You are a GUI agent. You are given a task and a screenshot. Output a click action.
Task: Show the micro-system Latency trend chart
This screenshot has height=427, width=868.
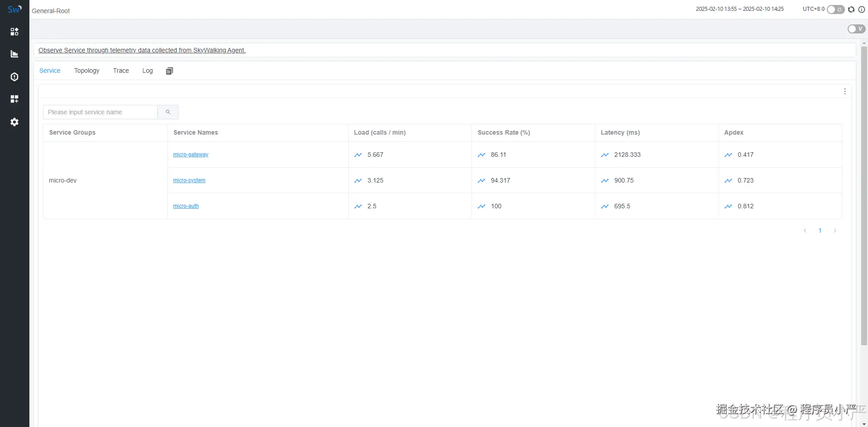[x=605, y=181]
